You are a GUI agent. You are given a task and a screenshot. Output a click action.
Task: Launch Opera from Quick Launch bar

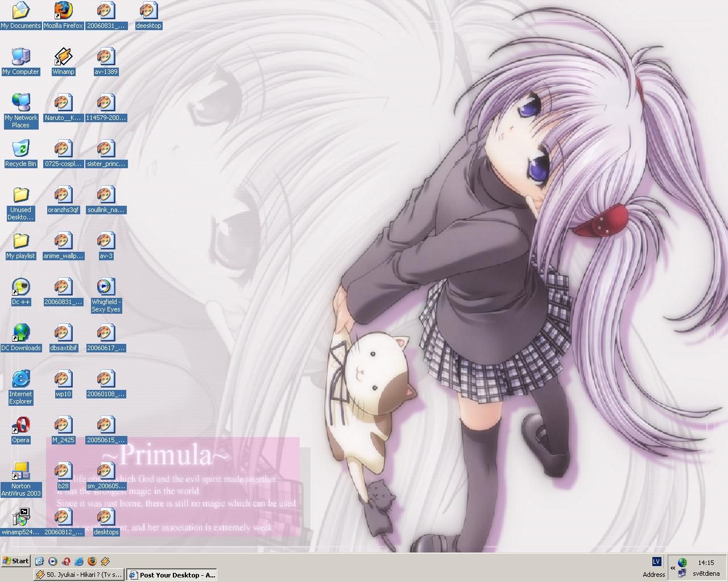tap(66, 561)
